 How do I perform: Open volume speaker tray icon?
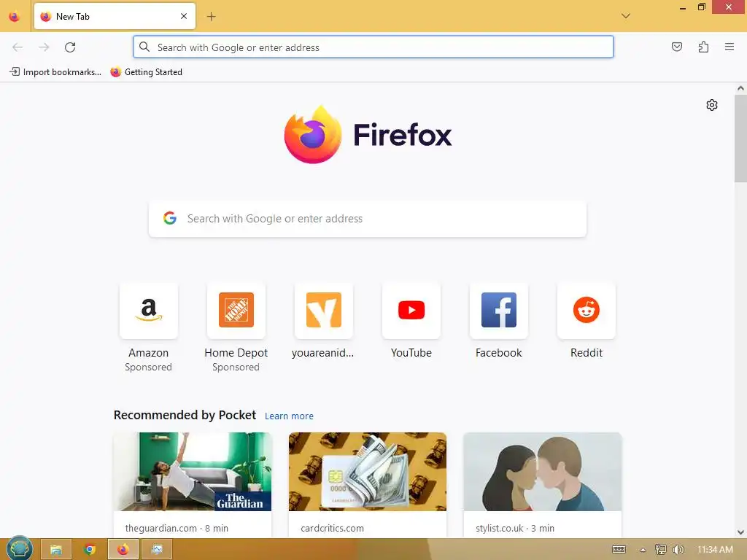point(678,550)
